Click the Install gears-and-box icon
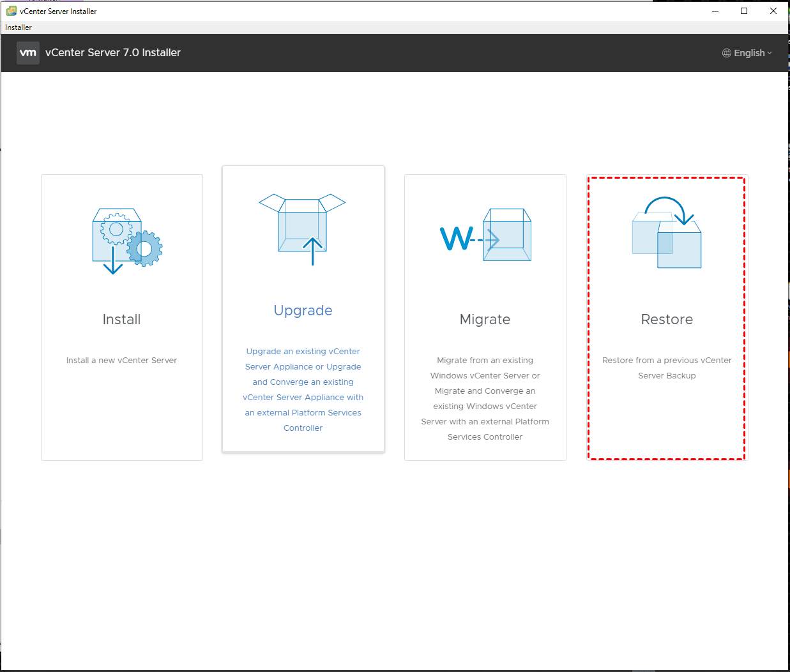Image resolution: width=790 pixels, height=672 pixels. [x=127, y=241]
